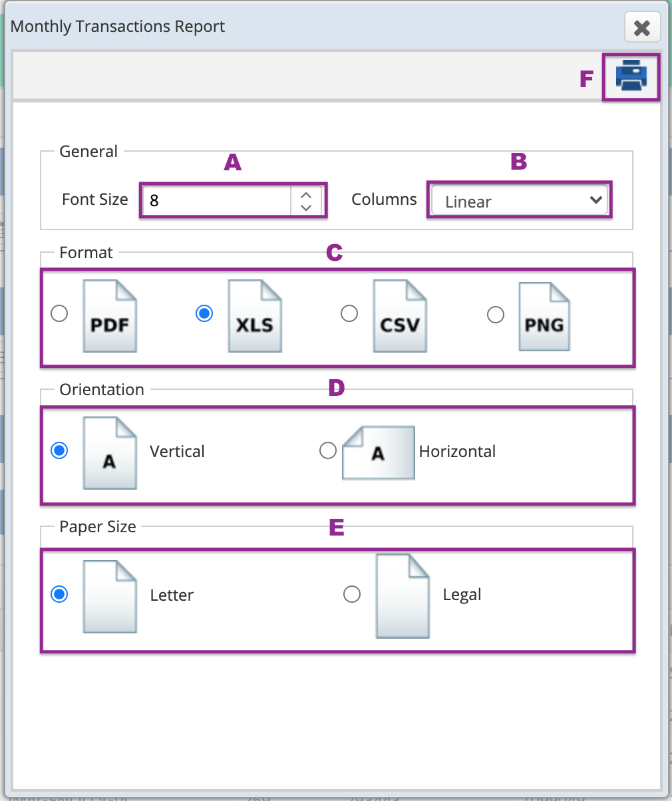Click the Letter paper size label
The height and width of the screenshot is (801, 672).
pyautogui.click(x=172, y=595)
